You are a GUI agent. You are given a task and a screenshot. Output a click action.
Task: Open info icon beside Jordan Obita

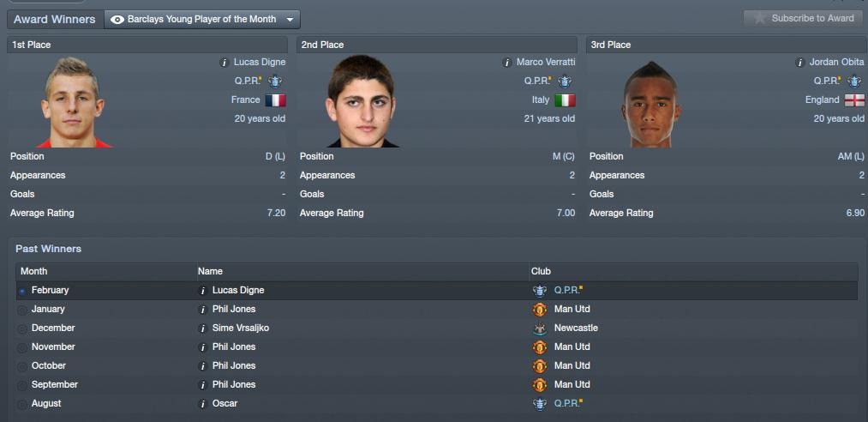click(800, 63)
